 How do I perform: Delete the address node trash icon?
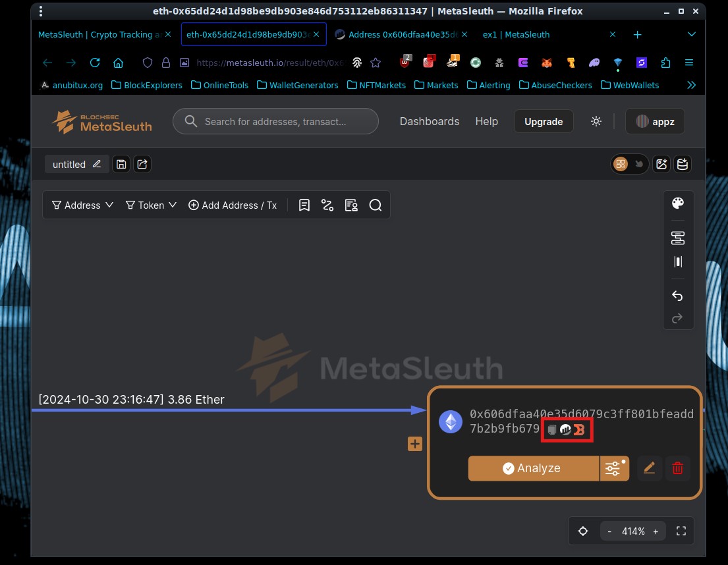point(677,468)
